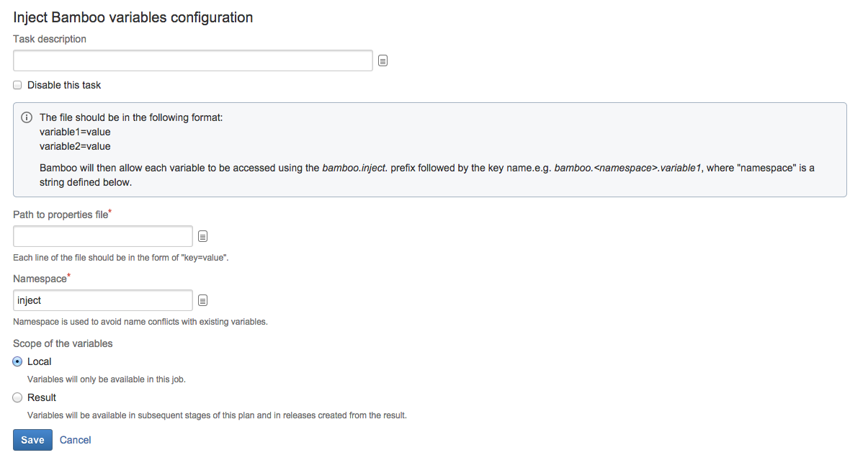Click the info icon in the file format panel
Viewport: 868px width, 468px height.
[27, 117]
